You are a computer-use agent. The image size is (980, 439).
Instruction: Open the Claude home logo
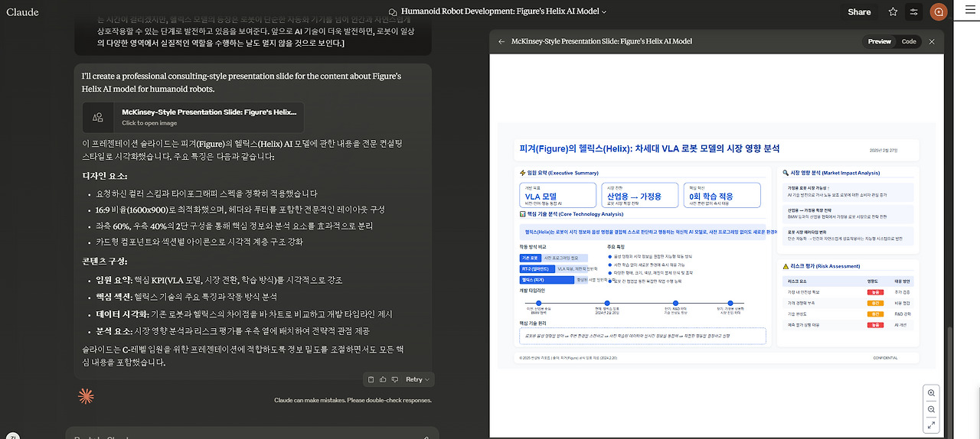click(22, 11)
